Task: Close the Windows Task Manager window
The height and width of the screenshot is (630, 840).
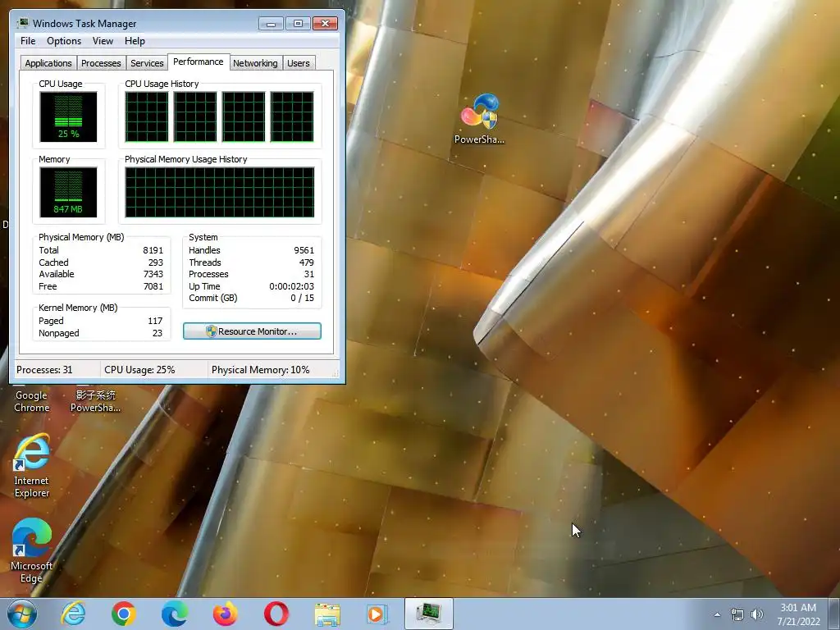Action: pyautogui.click(x=325, y=24)
